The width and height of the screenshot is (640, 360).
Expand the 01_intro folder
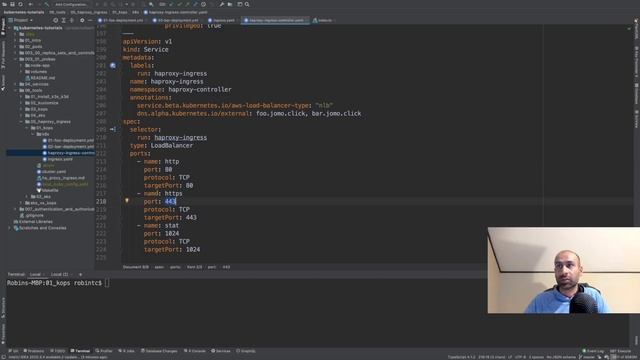tap(16, 40)
